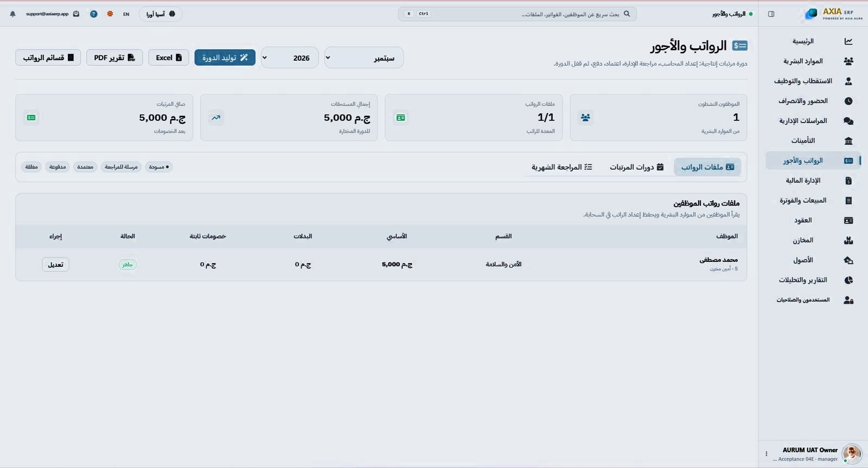Screen dimensions: 868x468
Task: Open the سبتمبر month dropdown
Action: [x=364, y=57]
